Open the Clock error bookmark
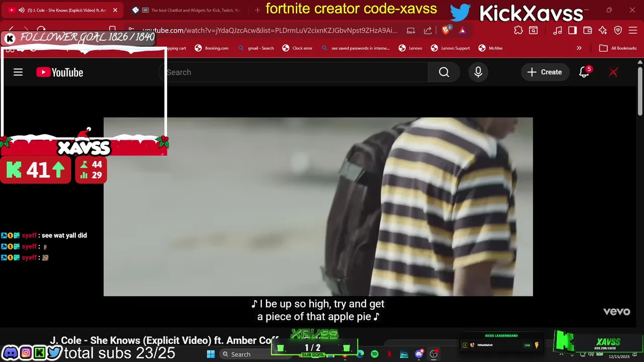 tap(297, 48)
